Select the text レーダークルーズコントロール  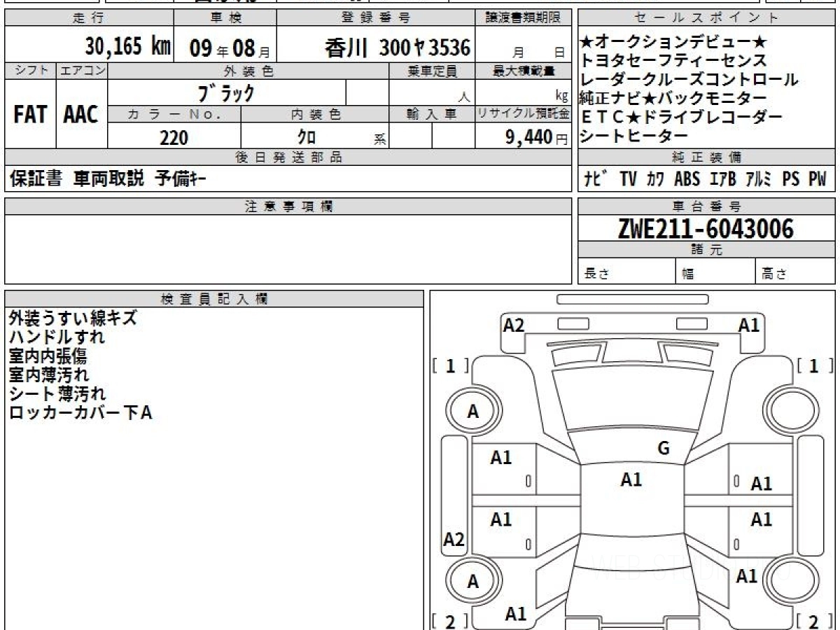[689, 80]
